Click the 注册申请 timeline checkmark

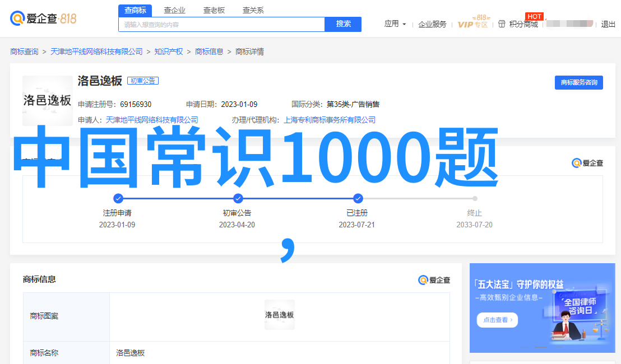coord(118,198)
